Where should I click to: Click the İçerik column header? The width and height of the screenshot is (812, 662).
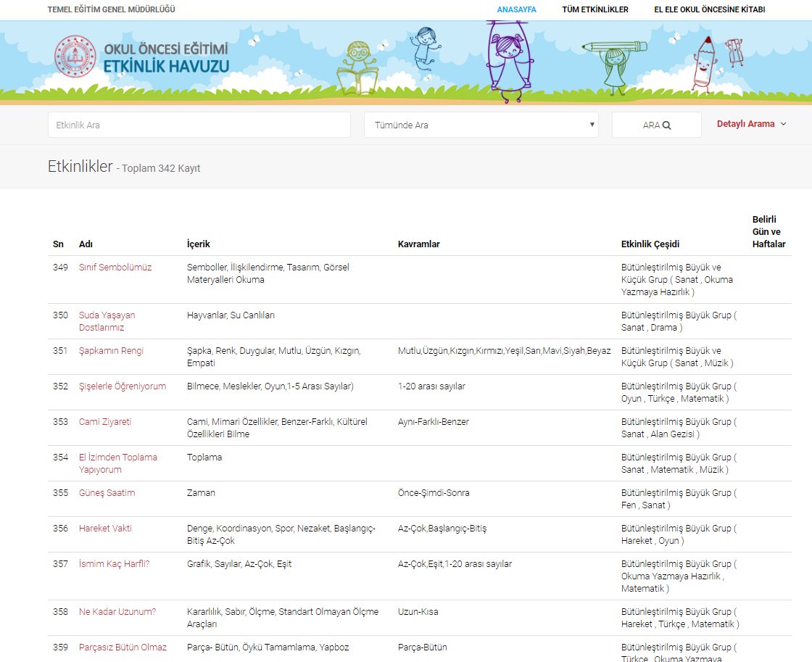199,244
